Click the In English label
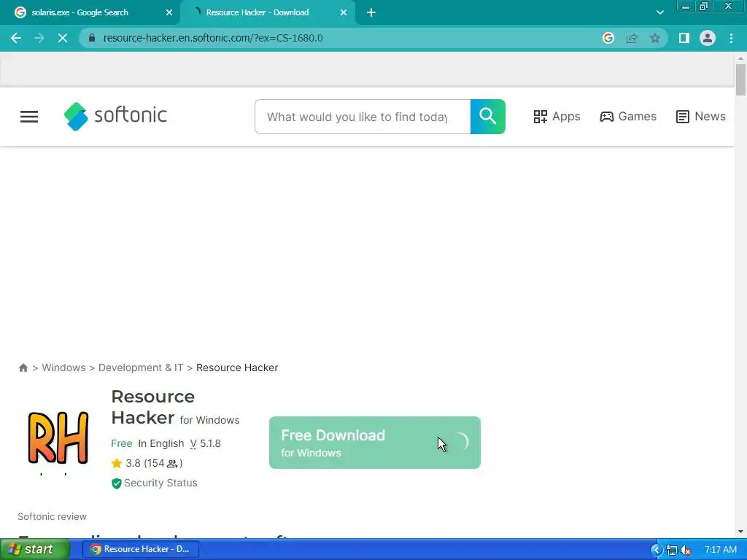 pos(161,443)
